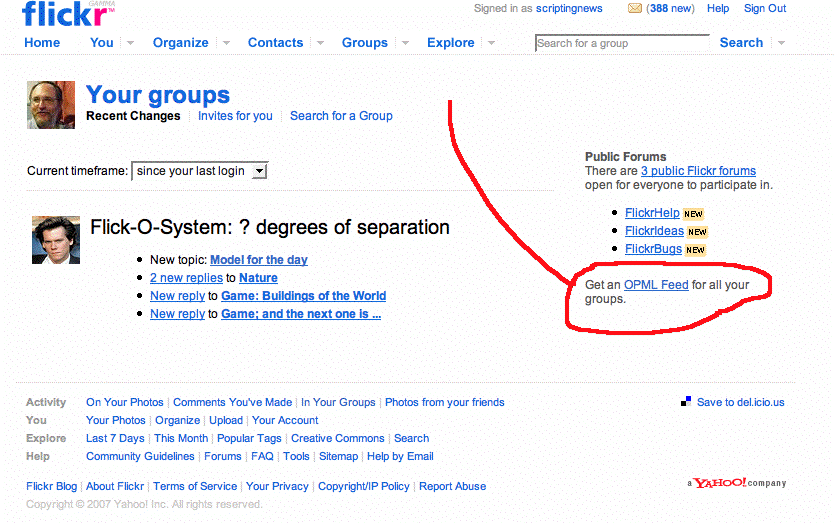Open the Model for the day topic
The height and width of the screenshot is (523, 835).
click(x=259, y=260)
